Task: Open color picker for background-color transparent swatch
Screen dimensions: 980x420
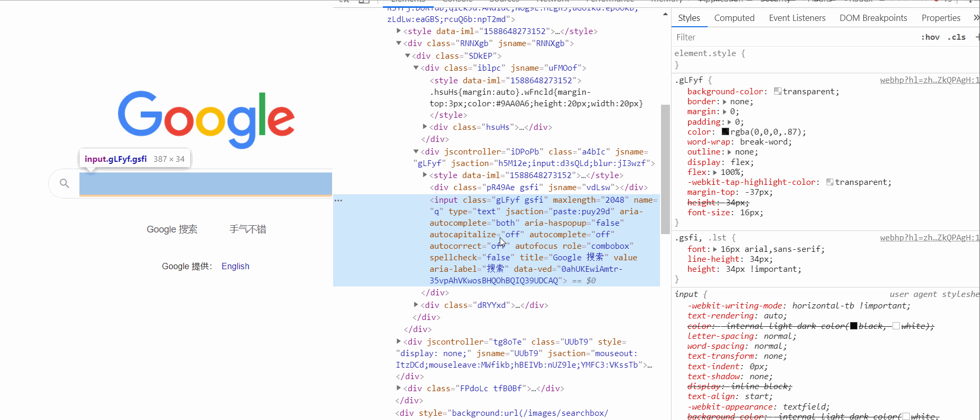Action: [777, 92]
